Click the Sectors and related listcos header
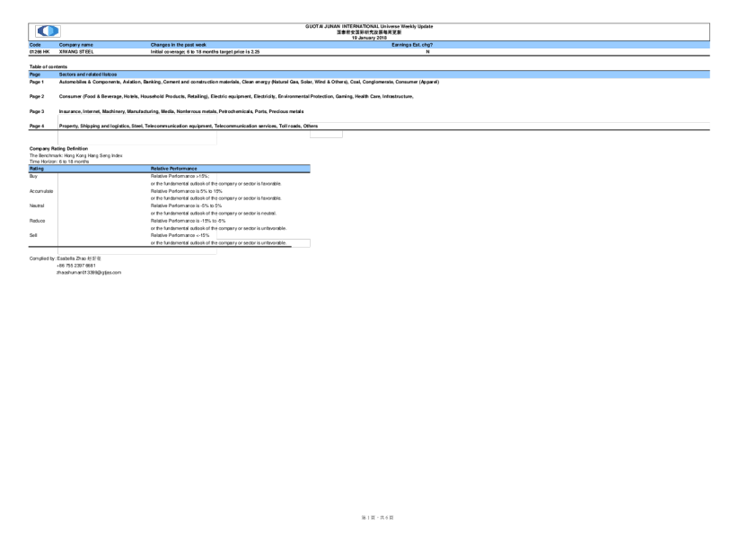The image size is (756, 534). 88,74
